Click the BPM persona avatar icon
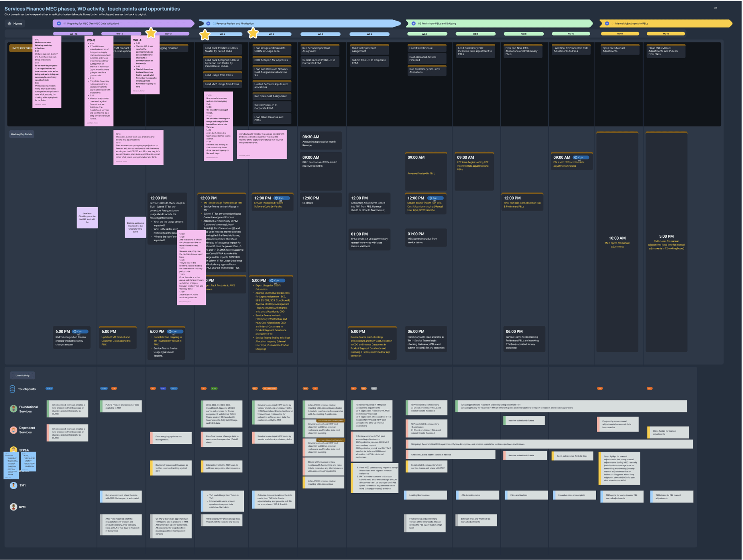This screenshot has width=743, height=560. [13, 507]
